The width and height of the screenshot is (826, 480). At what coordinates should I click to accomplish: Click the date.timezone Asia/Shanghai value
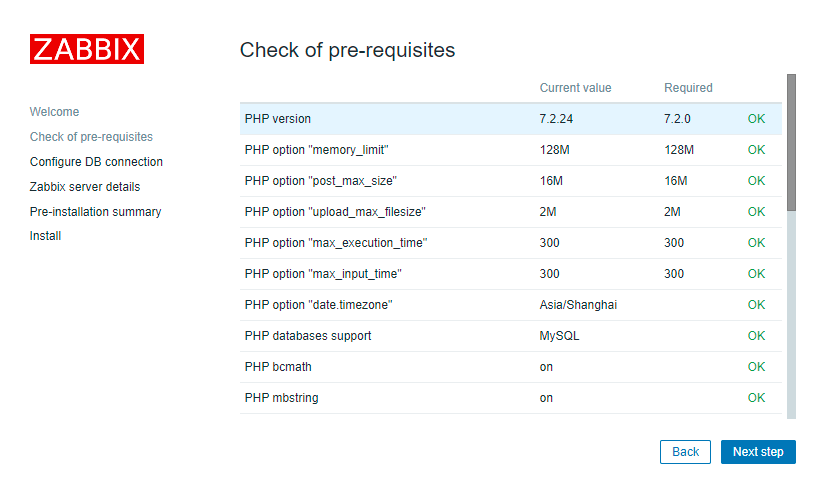click(x=578, y=305)
